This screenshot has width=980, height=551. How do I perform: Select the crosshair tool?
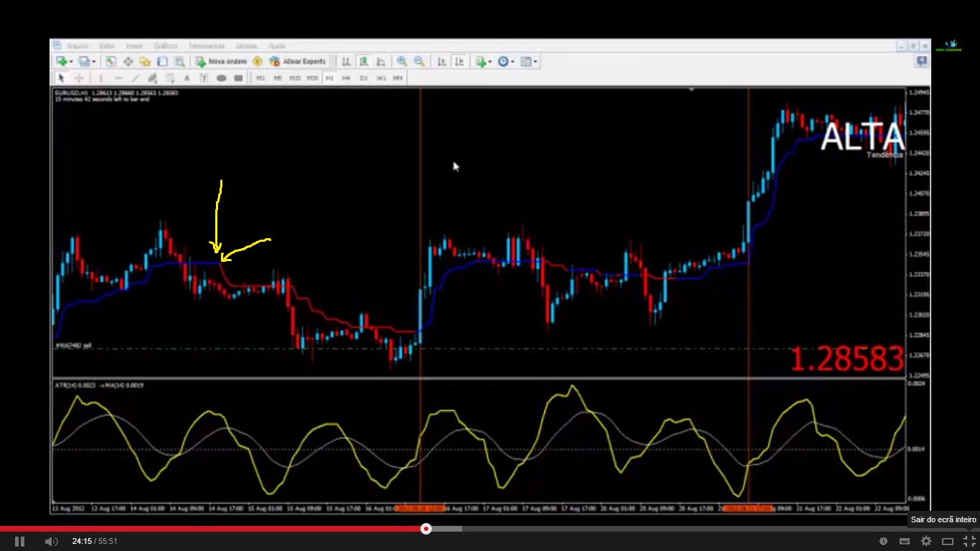point(79,78)
